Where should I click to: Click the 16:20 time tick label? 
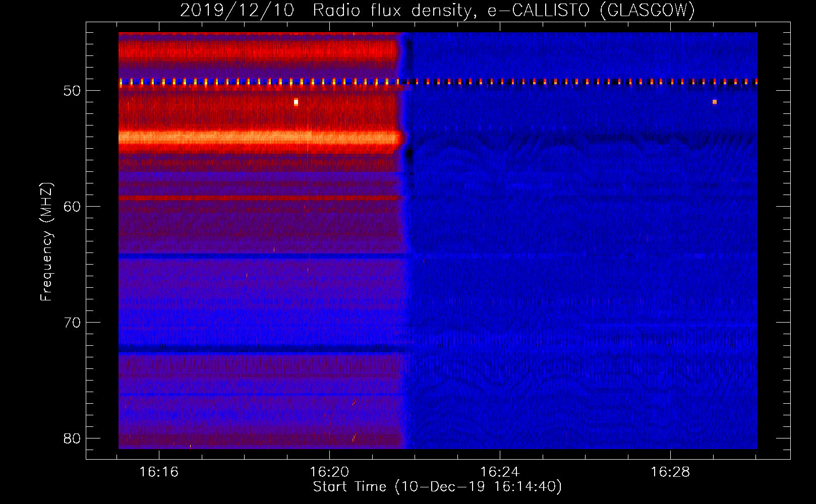[x=329, y=472]
